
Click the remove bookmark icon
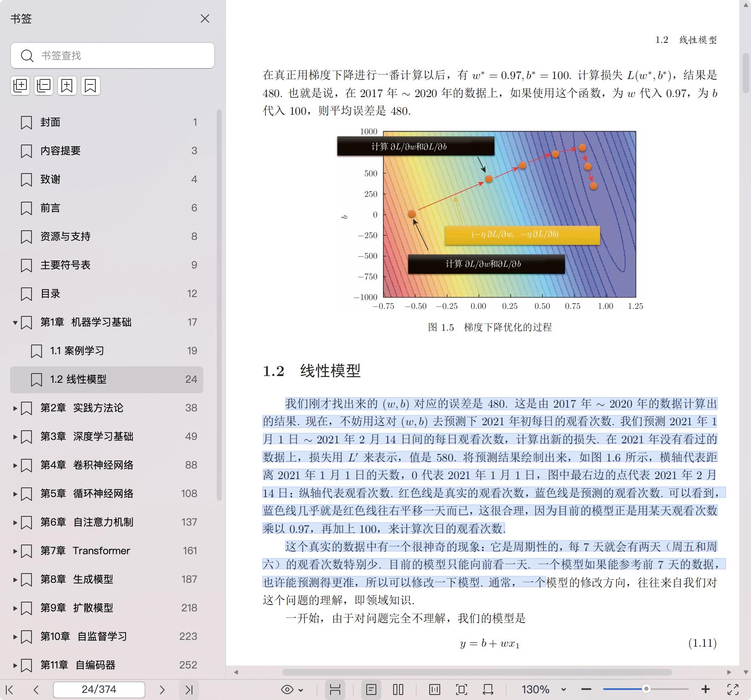click(91, 86)
